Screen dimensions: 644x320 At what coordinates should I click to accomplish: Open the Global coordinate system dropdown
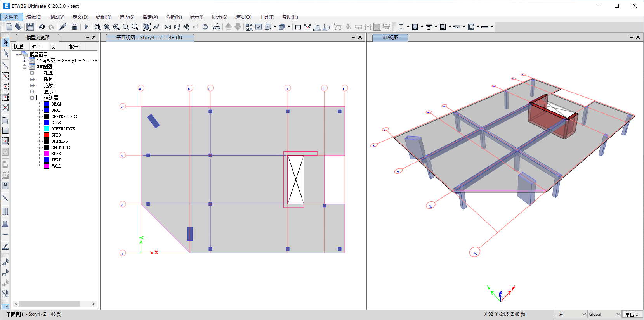(x=604, y=314)
